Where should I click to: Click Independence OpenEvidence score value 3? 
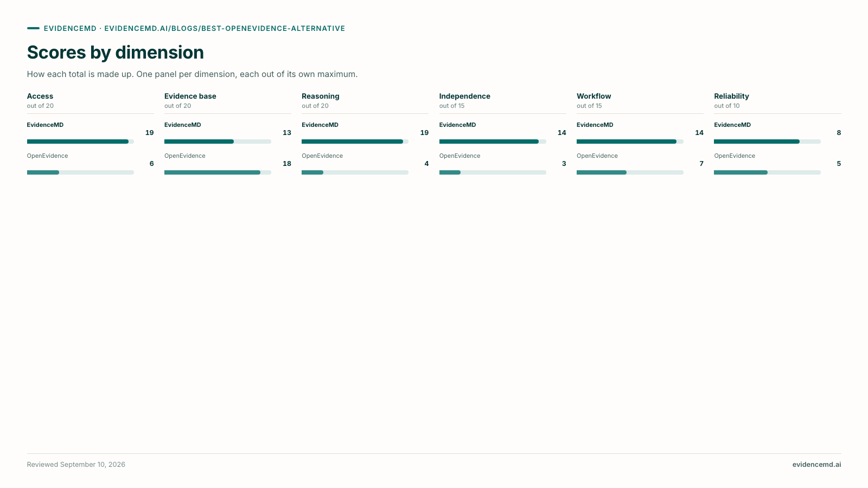pyautogui.click(x=564, y=164)
